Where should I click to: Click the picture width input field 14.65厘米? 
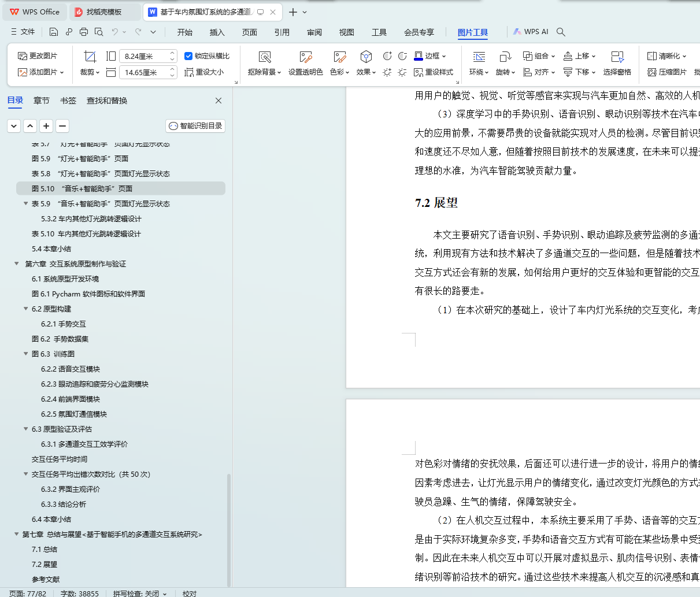coord(144,72)
